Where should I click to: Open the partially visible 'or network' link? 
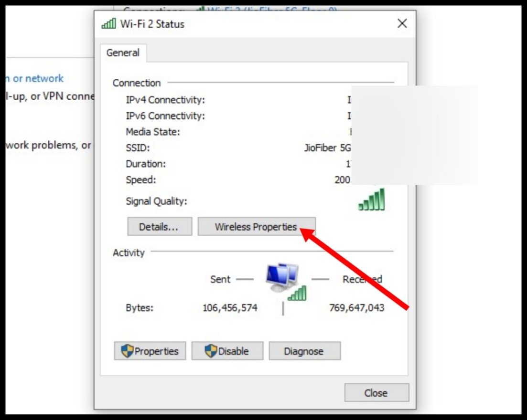[34, 79]
